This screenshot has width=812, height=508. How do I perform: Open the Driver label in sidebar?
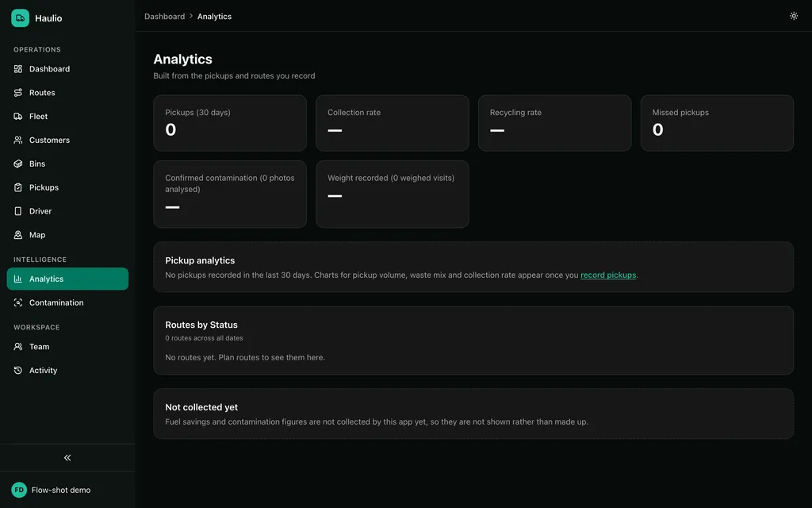[40, 211]
